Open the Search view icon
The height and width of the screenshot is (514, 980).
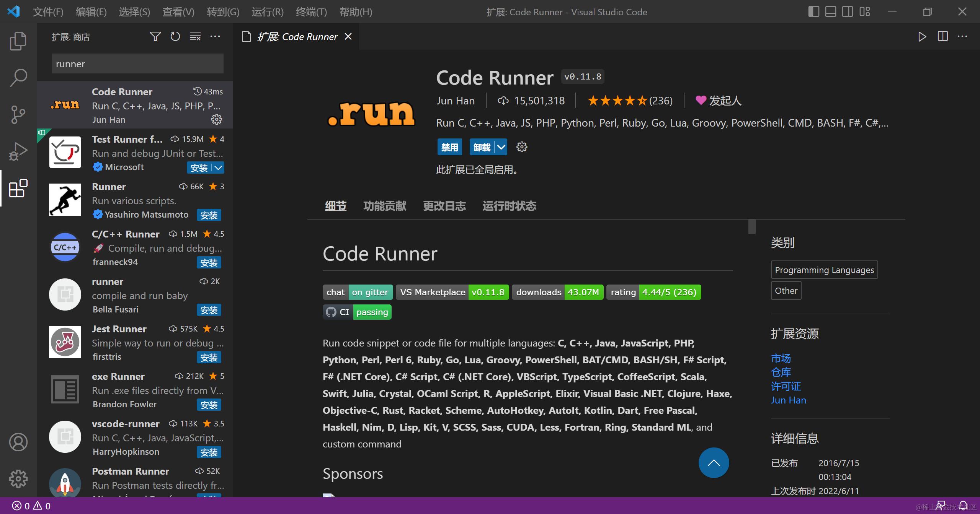coord(18,77)
